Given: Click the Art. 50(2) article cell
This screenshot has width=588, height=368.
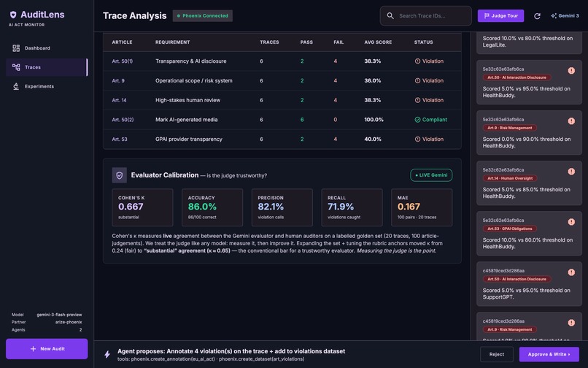Looking at the screenshot, I should 123,120.
